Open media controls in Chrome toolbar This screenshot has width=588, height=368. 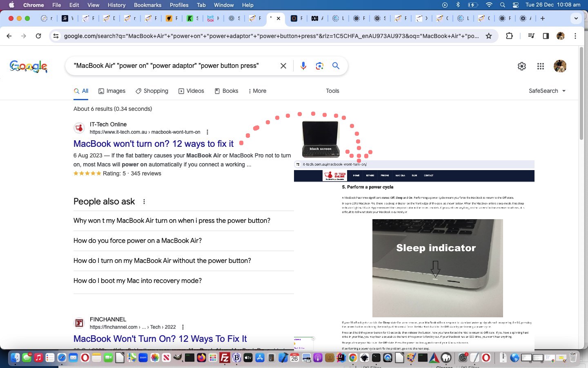(x=531, y=36)
